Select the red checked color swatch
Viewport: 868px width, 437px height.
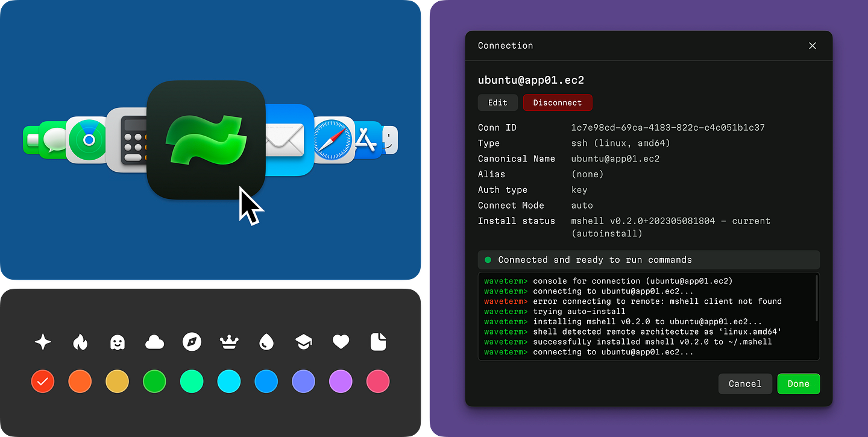[x=43, y=382]
